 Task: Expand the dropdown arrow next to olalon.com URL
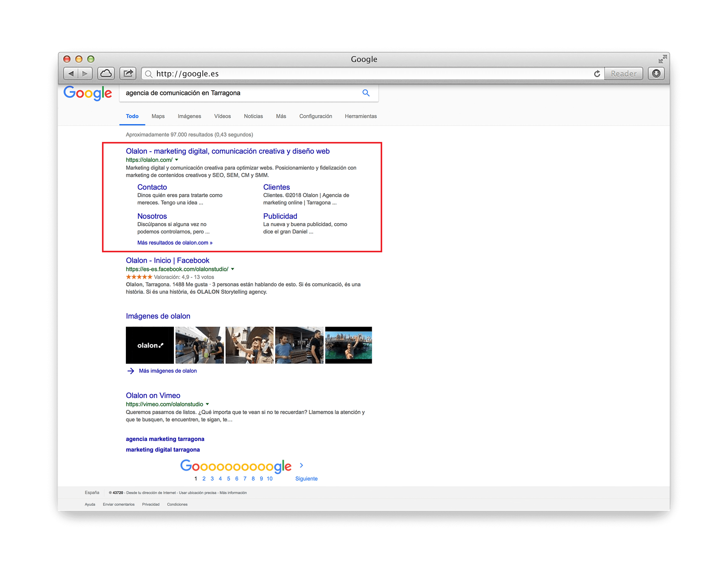177,160
